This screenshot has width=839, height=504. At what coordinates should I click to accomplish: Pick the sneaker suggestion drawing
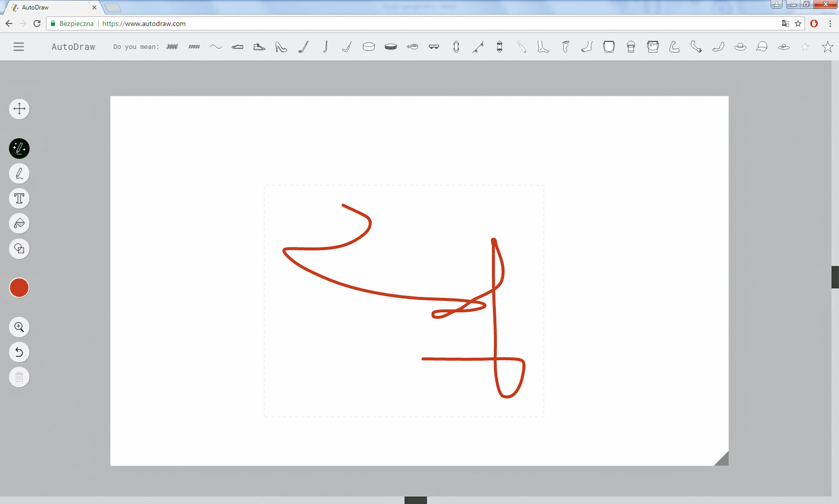pyautogui.click(x=259, y=47)
